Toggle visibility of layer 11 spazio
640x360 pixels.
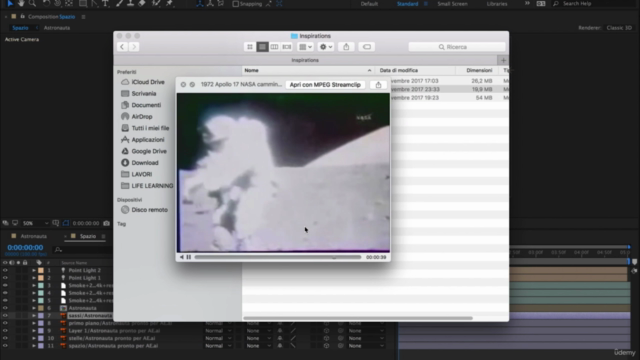[5, 346]
